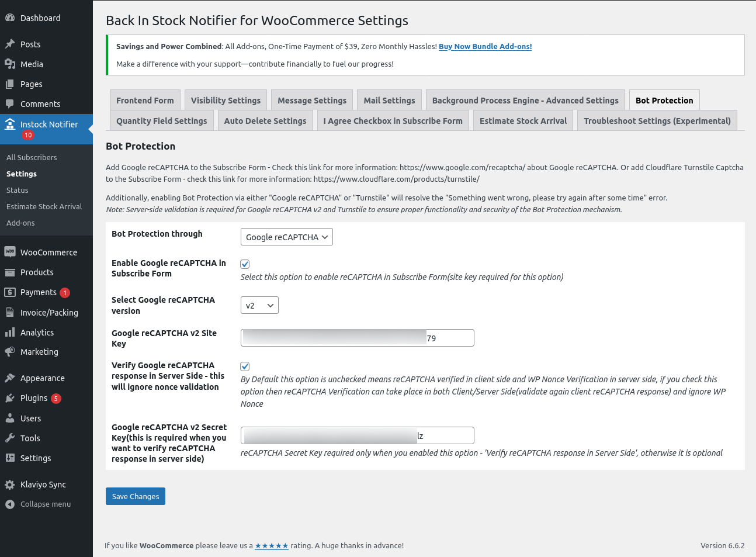Image resolution: width=756 pixels, height=557 pixels.
Task: Switch to the Auto Delete Settings tab
Action: pyautogui.click(x=265, y=120)
